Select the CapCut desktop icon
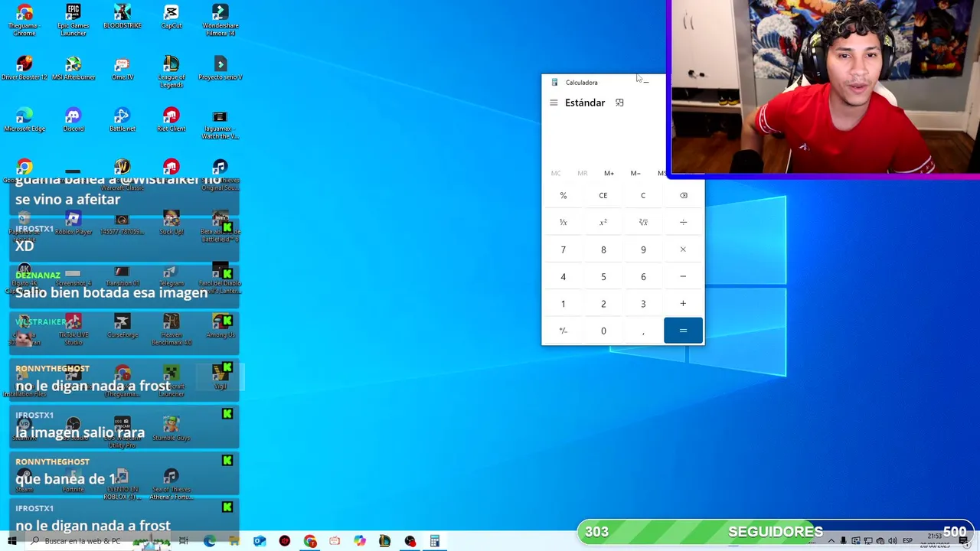Screen dimensions: 980x551 171,17
